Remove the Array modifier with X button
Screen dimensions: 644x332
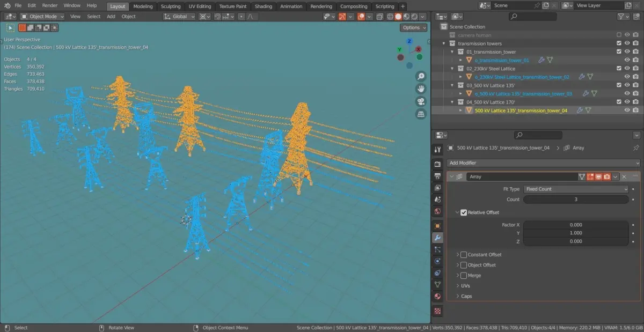[624, 176]
